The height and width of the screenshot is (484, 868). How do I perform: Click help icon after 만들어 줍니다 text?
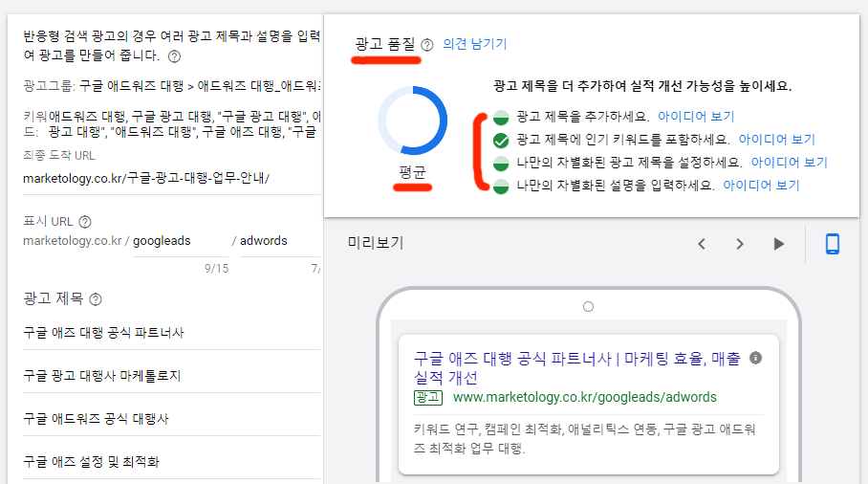(174, 56)
